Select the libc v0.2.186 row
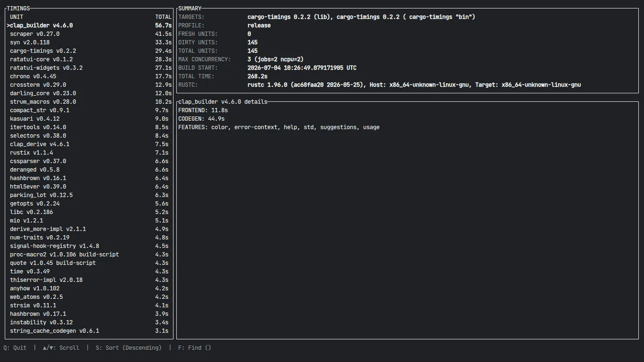644x362 pixels. tap(89, 212)
